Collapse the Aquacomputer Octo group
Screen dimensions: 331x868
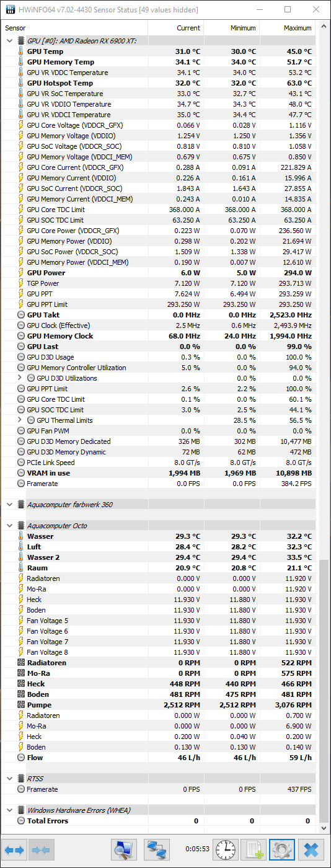tap(9, 526)
